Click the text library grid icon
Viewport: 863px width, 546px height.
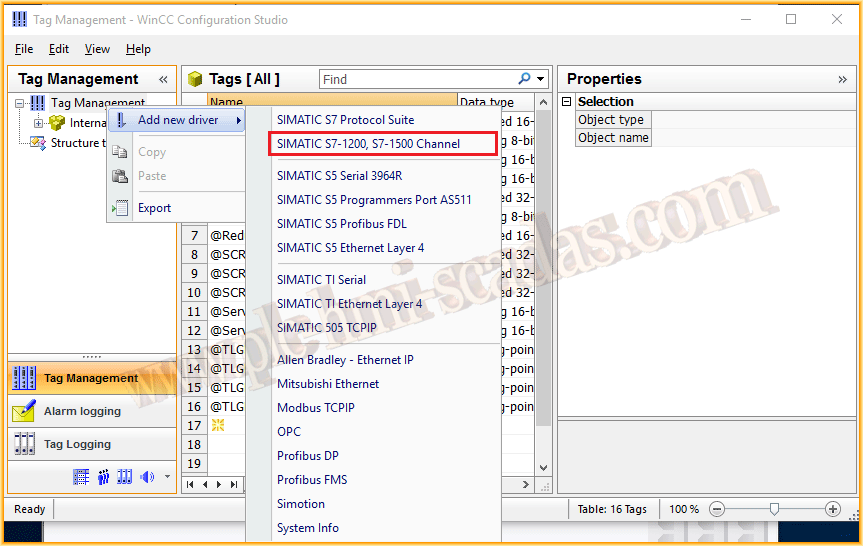[x=81, y=477]
